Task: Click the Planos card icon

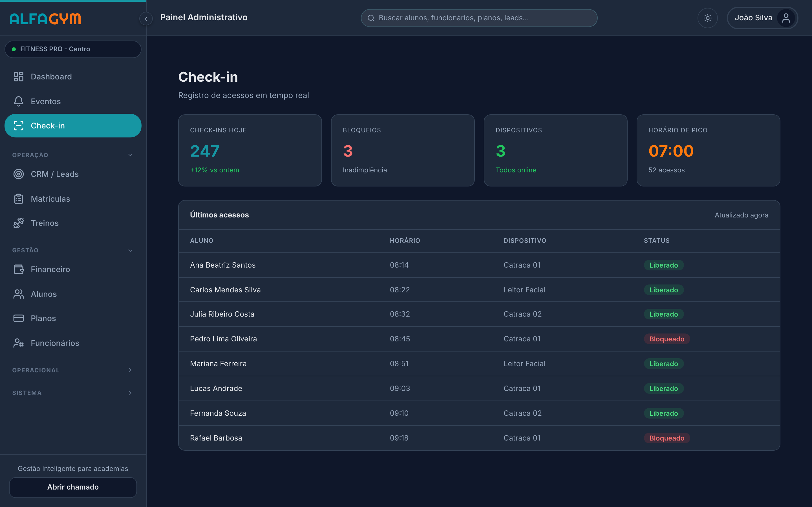Action: click(x=18, y=318)
